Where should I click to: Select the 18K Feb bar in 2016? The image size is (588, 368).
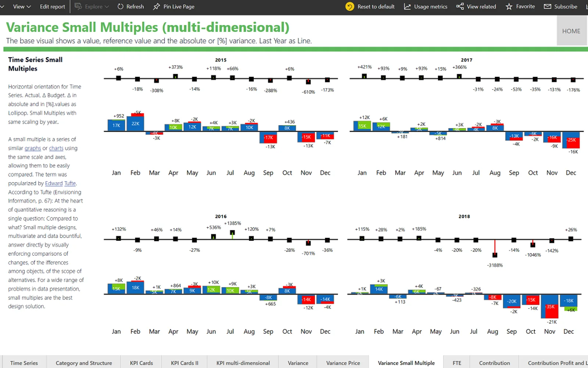pos(135,287)
